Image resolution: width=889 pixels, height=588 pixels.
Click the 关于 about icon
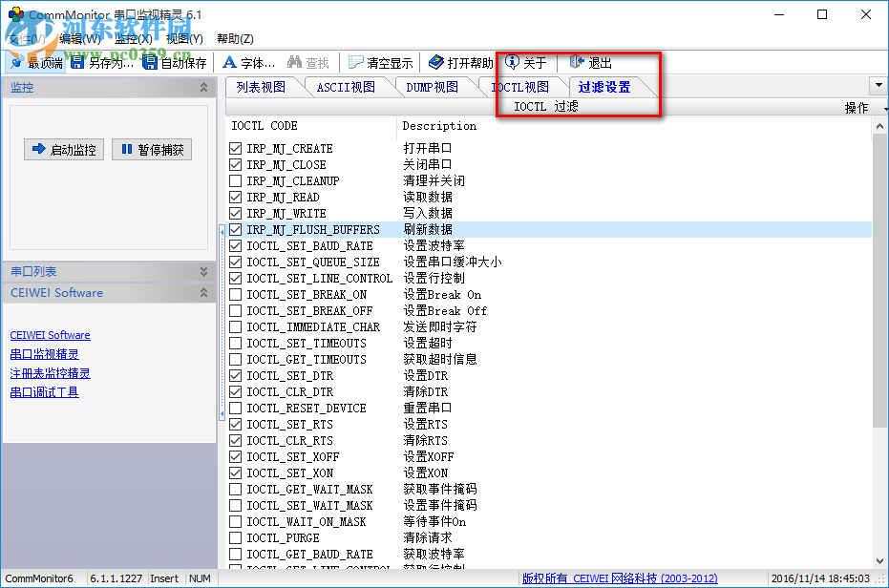point(525,61)
